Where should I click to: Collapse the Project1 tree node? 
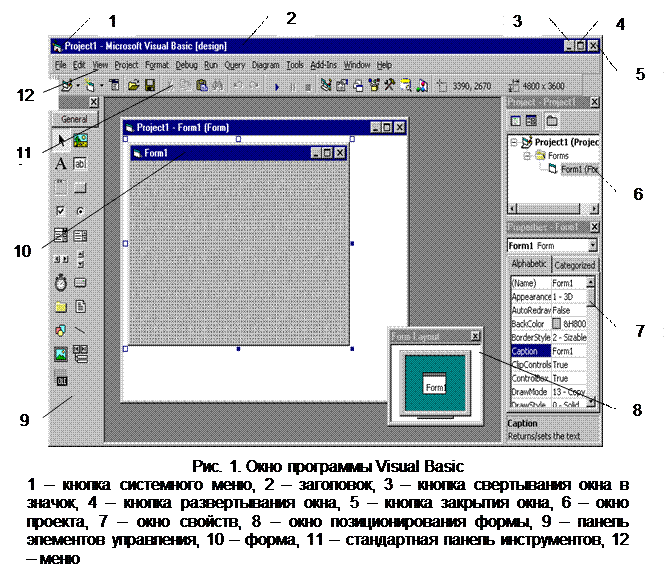(x=514, y=142)
